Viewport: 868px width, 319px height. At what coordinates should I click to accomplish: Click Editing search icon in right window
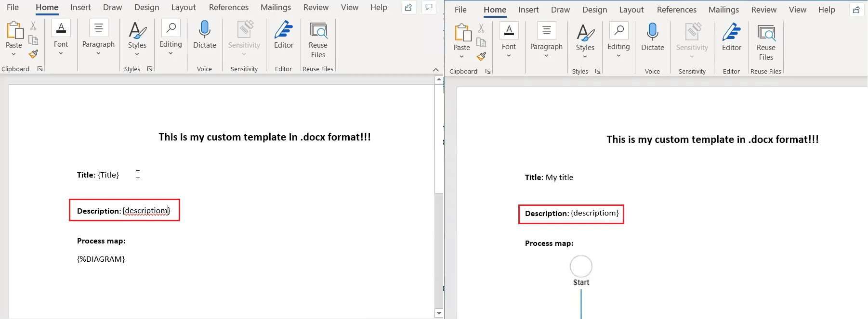click(618, 31)
